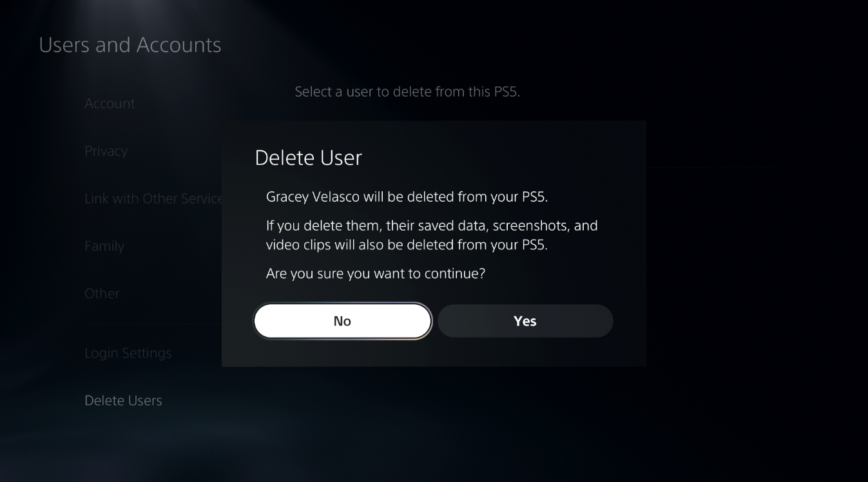Click the Delete User dialog heading
The height and width of the screenshot is (482, 868).
click(x=309, y=157)
